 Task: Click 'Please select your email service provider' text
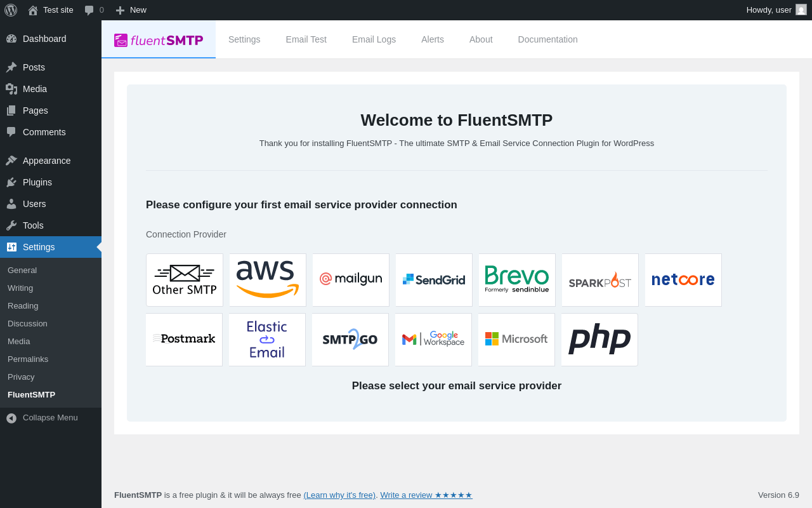[x=457, y=385]
